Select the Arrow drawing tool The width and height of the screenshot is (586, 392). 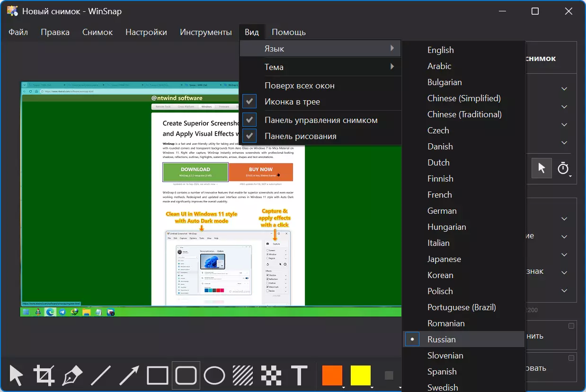[x=129, y=375]
